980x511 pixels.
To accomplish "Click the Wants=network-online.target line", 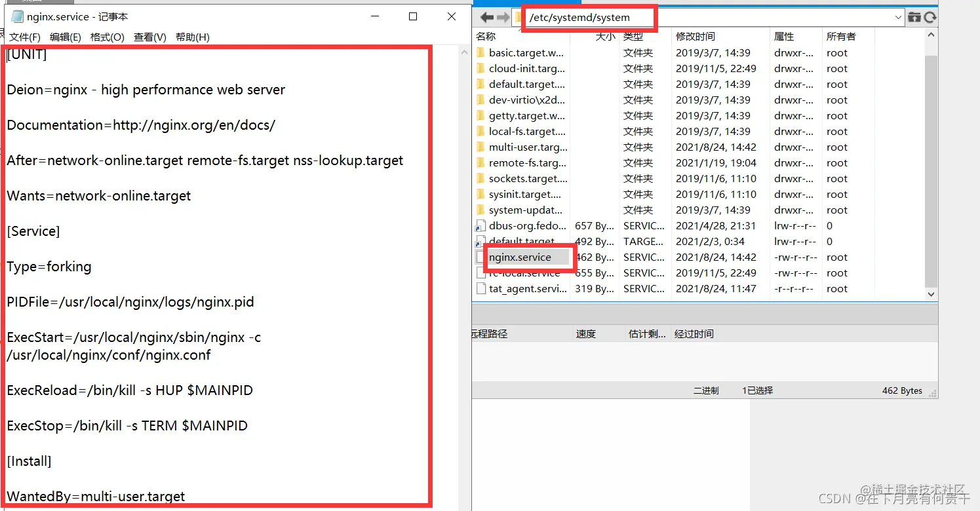I will coord(99,196).
